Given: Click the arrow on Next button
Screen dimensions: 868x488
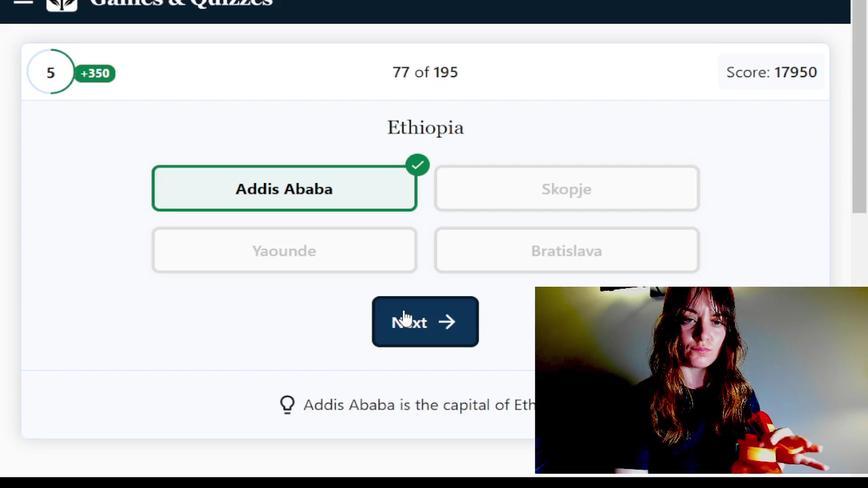Looking at the screenshot, I should pos(447,322).
